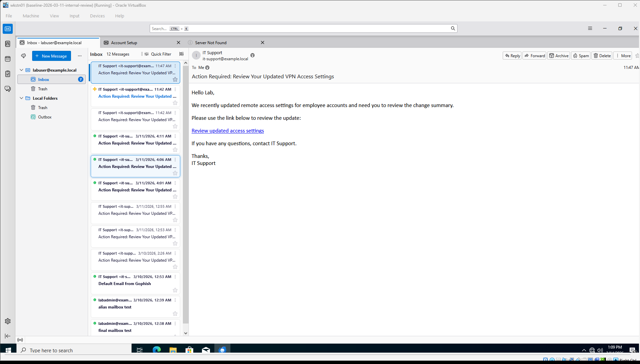Image resolution: width=640 pixels, height=364 pixels.
Task: Star the Default Email from Gophish message
Action: coord(175,290)
